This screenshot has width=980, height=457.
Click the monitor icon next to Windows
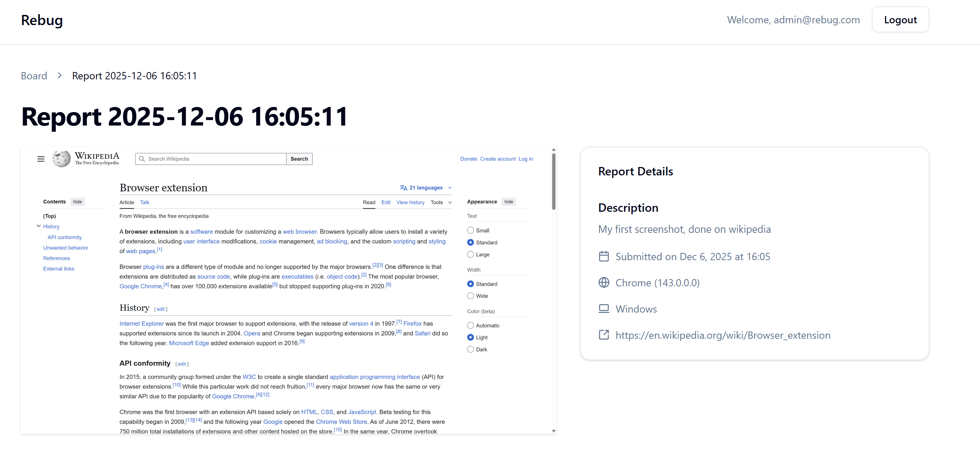pos(604,309)
